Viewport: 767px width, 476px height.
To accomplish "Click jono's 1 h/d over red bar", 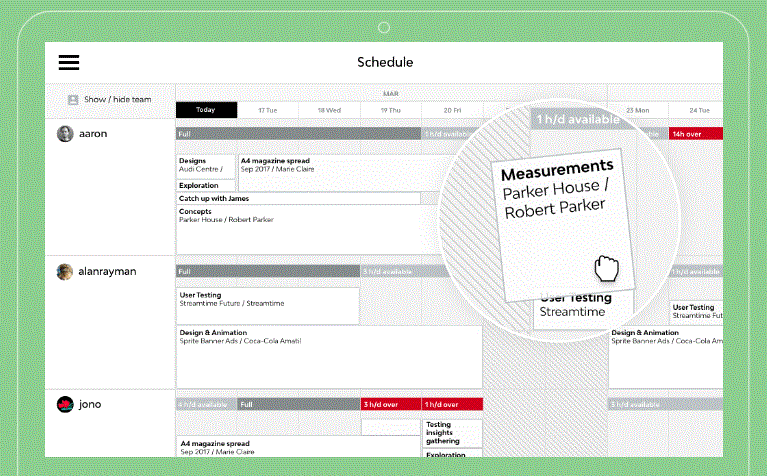I will [452, 405].
